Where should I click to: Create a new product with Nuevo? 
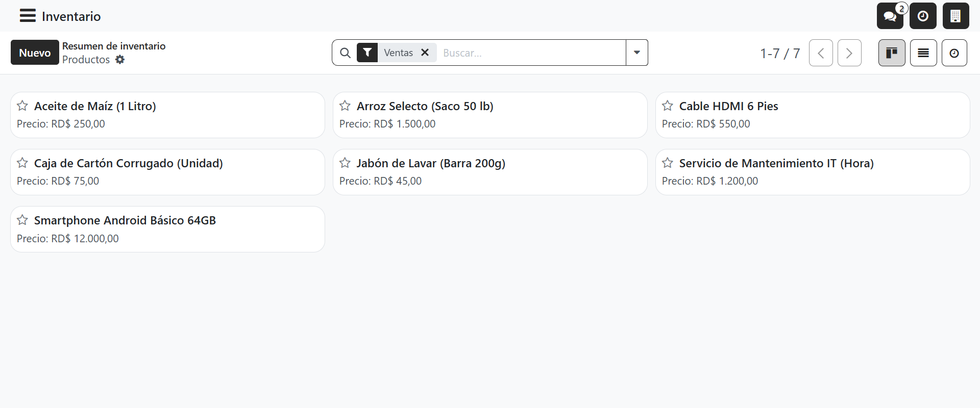[35, 53]
